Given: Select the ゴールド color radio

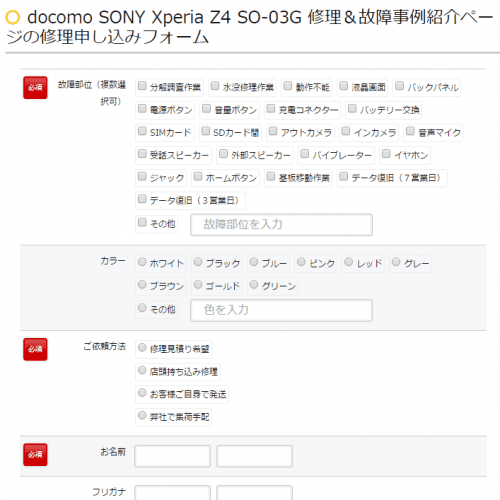Looking at the screenshot, I should pyautogui.click(x=198, y=285).
